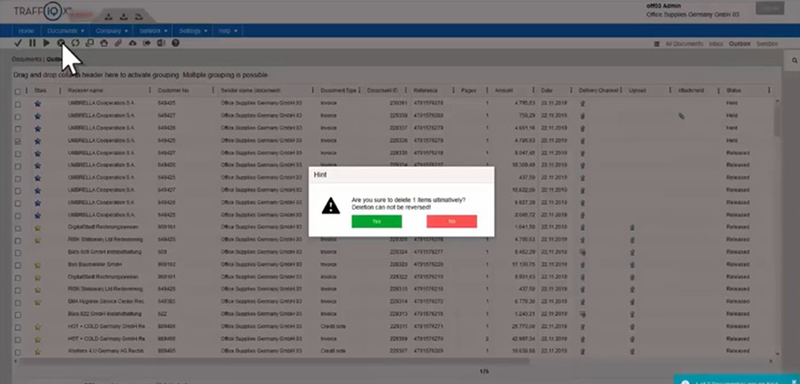Click the star in the Bos Baumeister GmbH row

[x=37, y=265]
